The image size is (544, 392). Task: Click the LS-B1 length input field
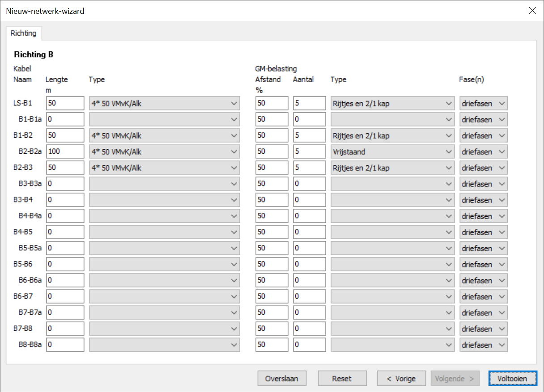[x=65, y=104]
